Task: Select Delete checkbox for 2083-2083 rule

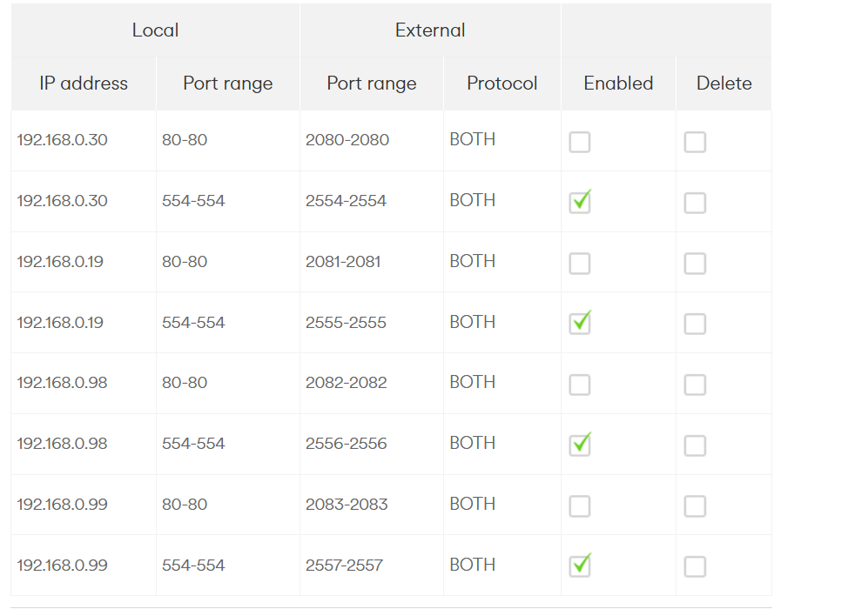Action: click(x=695, y=506)
